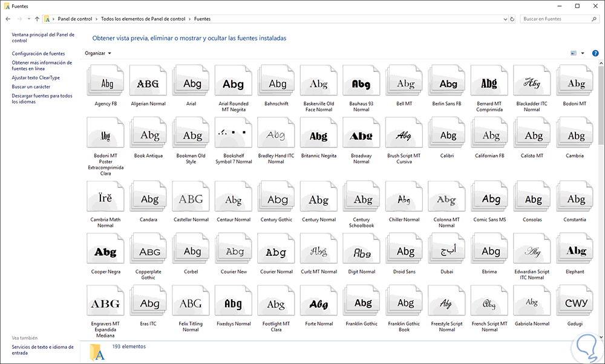Select the Gadugi font icon
The height and width of the screenshot is (364, 605).
(x=575, y=304)
